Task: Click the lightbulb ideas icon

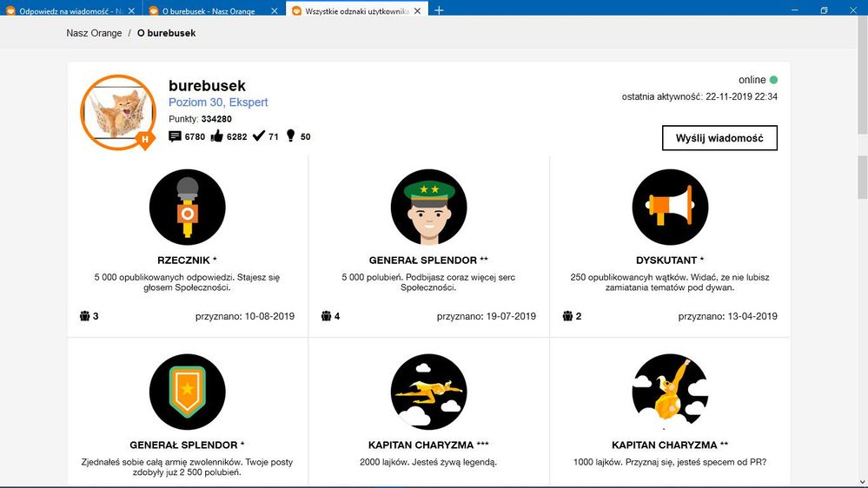Action: tap(290, 136)
